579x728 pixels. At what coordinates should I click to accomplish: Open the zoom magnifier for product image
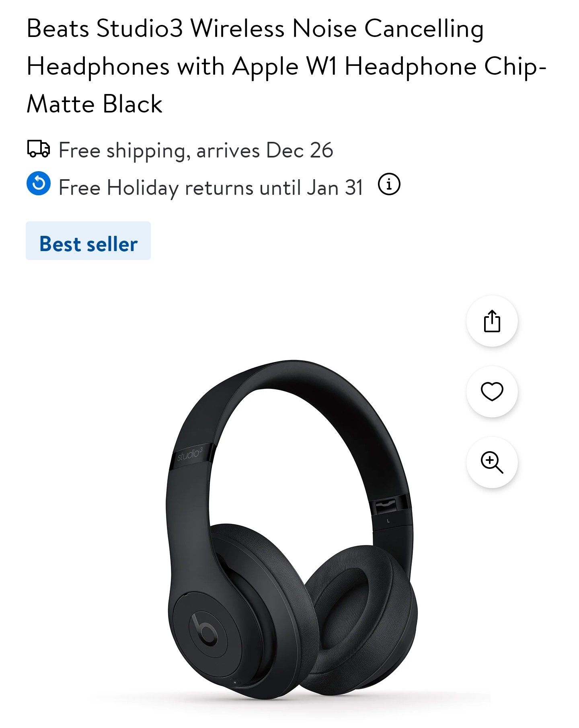[x=492, y=462]
